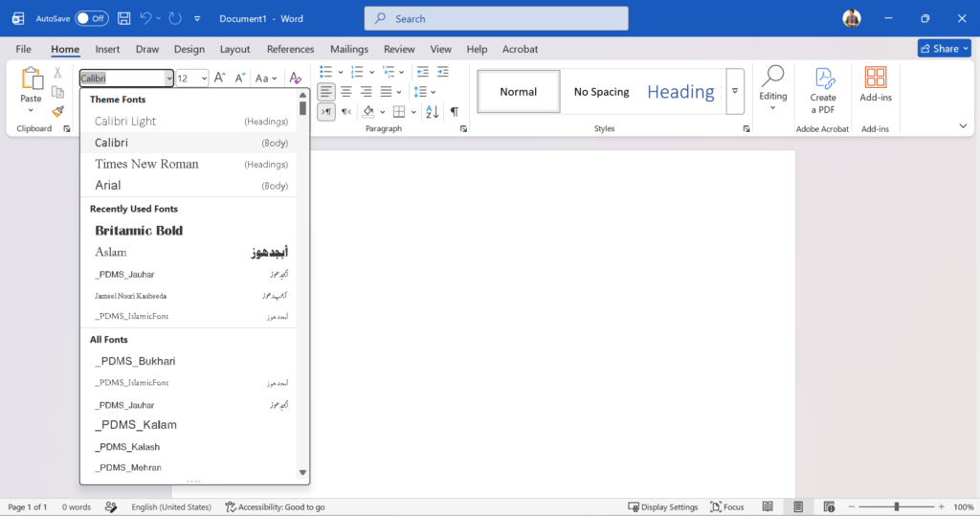
Task: Click Increase Indent icon
Action: point(442,72)
